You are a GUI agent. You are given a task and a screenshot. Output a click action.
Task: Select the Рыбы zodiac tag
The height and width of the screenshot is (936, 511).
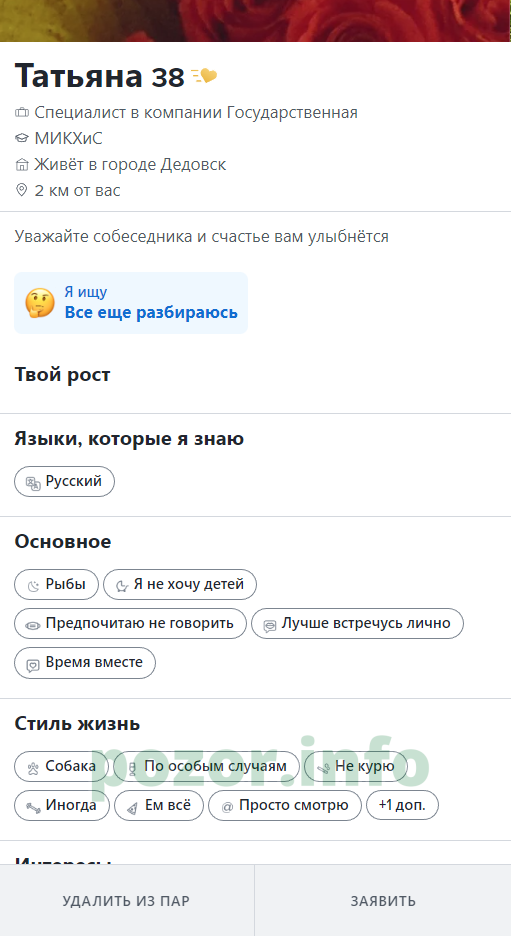[x=56, y=584]
